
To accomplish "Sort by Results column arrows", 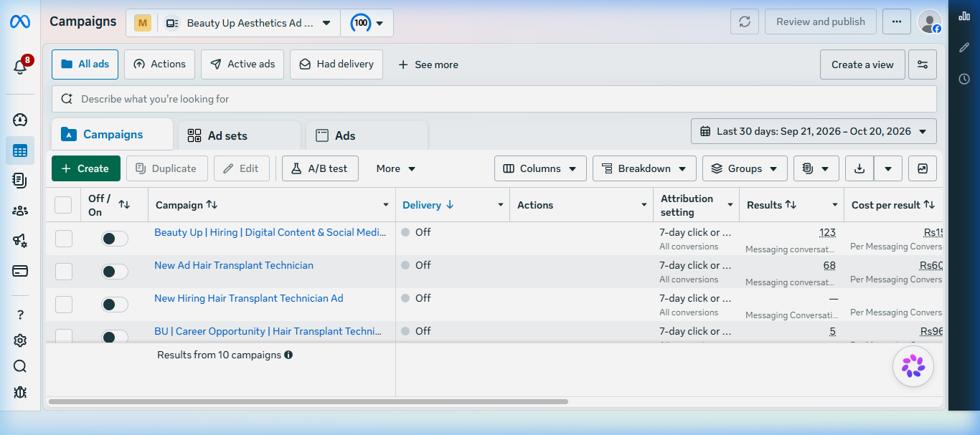I will click(x=791, y=205).
